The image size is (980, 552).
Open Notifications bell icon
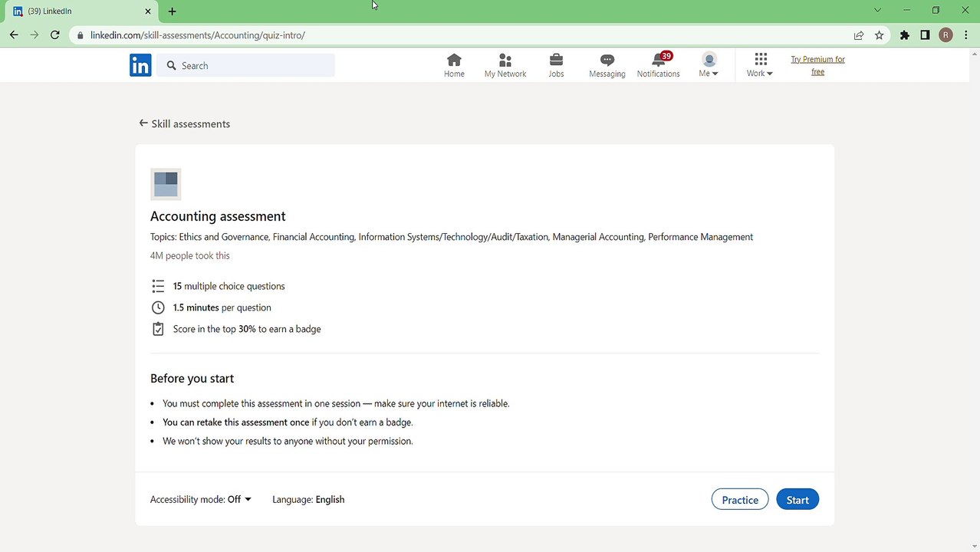(658, 61)
